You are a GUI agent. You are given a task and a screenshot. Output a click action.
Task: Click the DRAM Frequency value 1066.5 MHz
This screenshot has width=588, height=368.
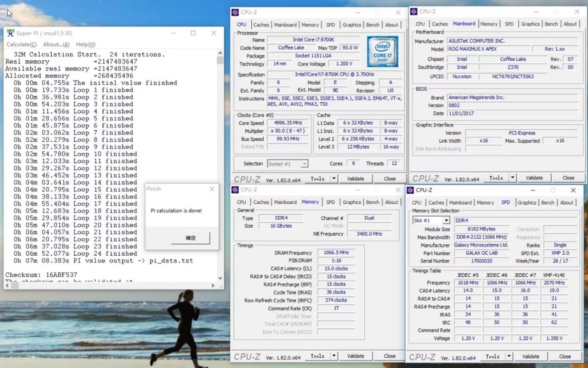[336, 253]
